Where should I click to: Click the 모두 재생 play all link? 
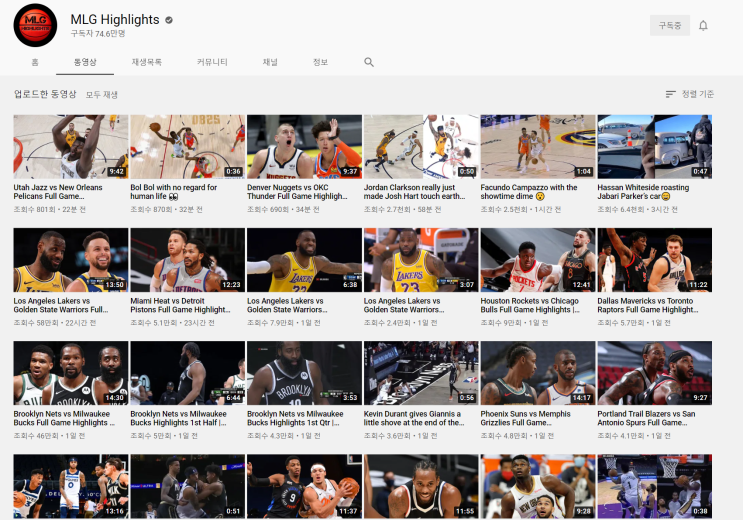point(101,95)
